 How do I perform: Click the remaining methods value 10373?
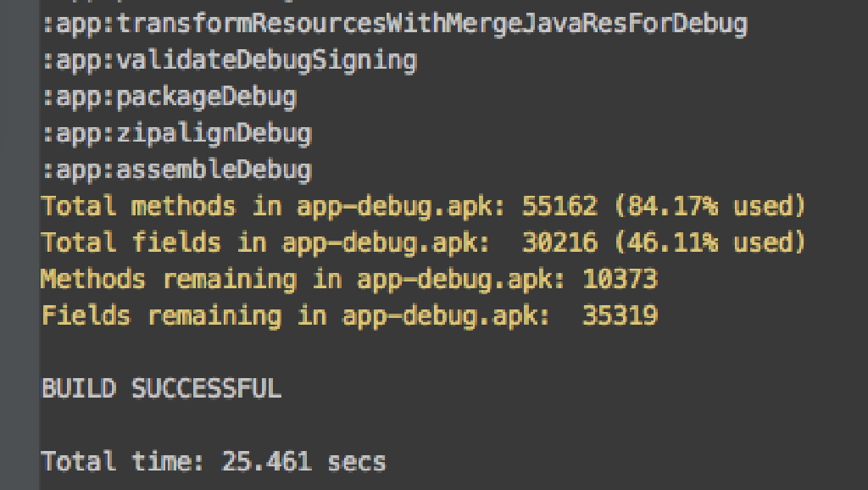point(620,280)
